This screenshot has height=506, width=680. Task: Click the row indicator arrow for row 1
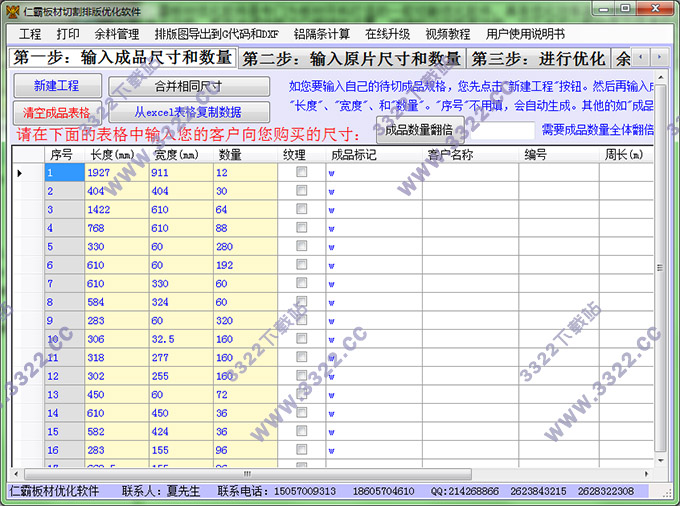pos(19,173)
